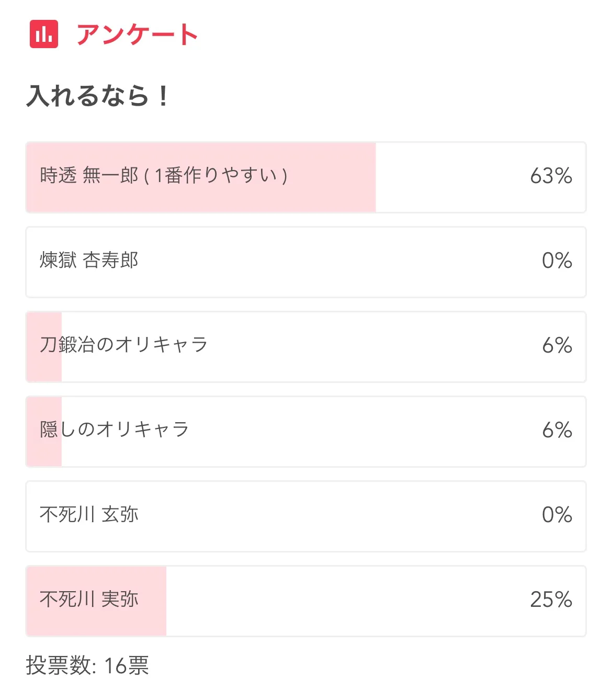
Task: Click the 6% label for 刀鍛冶のオリキャラ
Action: (557, 345)
